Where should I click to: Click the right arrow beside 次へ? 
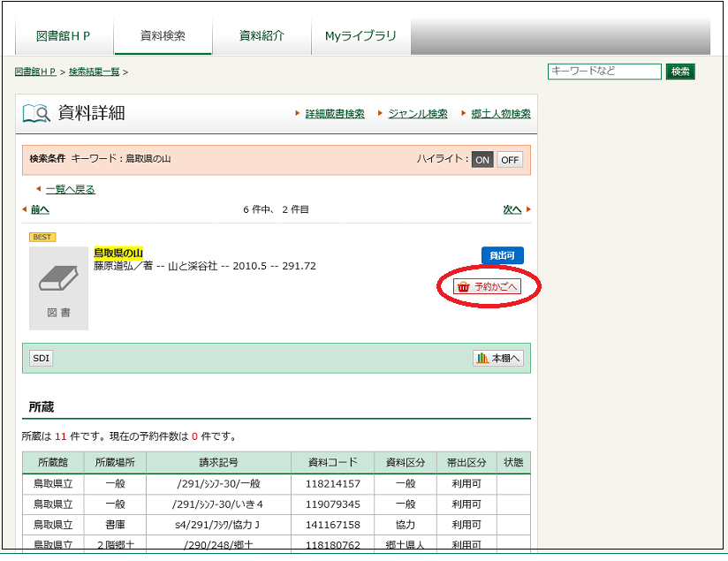click(x=526, y=209)
